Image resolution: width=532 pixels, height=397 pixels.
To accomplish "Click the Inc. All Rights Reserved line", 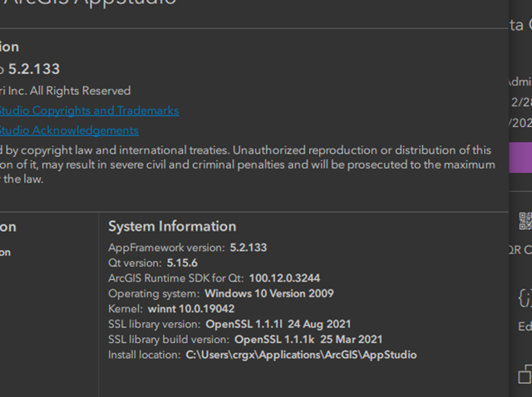I will tap(66, 91).
